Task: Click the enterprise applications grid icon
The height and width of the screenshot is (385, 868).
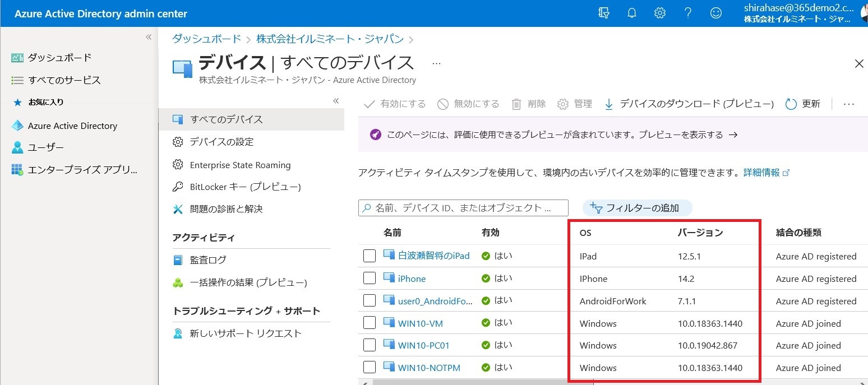Action: pyautogui.click(x=17, y=170)
